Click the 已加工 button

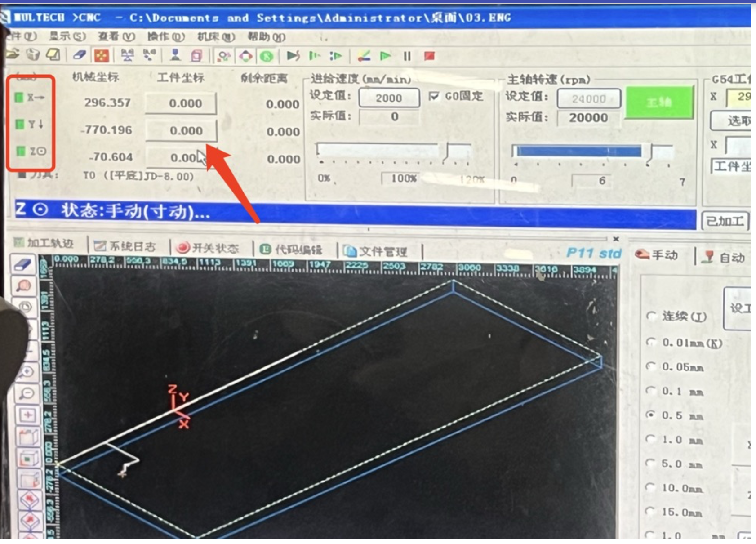tap(725, 221)
